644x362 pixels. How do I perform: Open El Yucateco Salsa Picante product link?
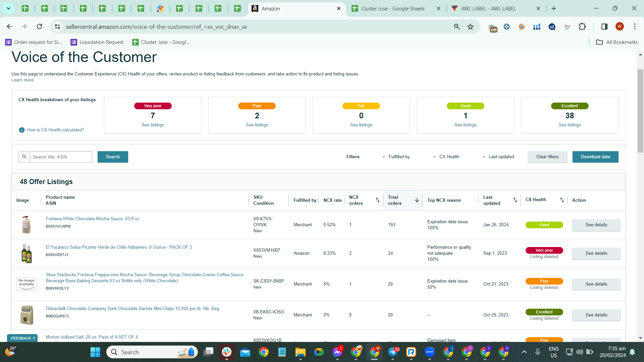point(119,247)
